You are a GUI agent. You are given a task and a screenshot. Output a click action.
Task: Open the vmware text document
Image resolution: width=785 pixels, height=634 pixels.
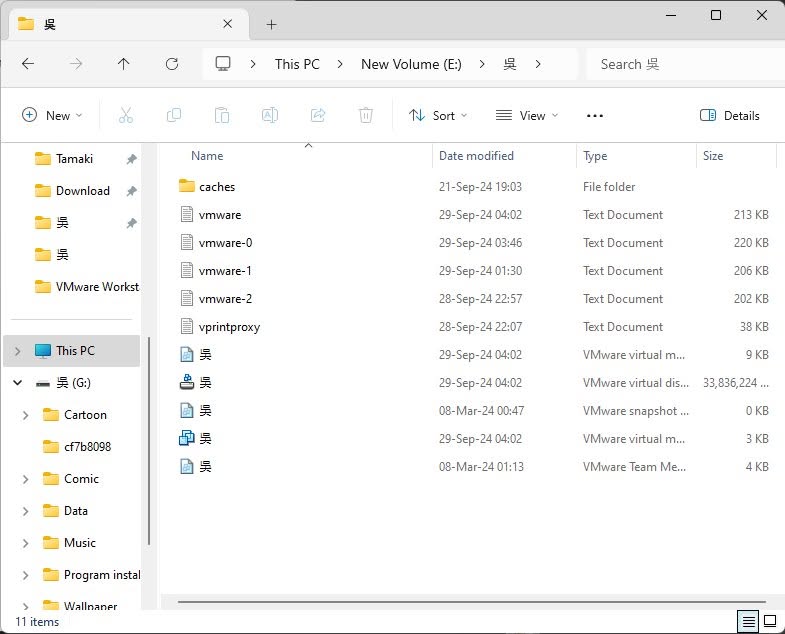220,215
